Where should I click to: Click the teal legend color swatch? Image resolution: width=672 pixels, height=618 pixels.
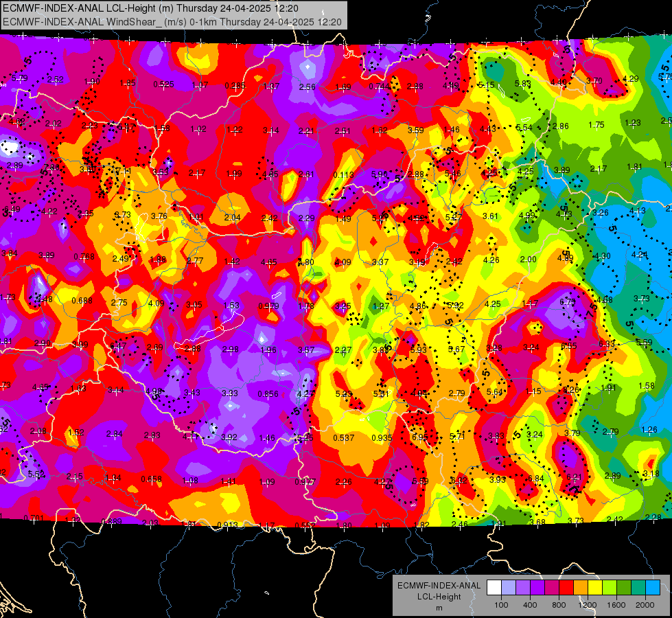point(638,587)
